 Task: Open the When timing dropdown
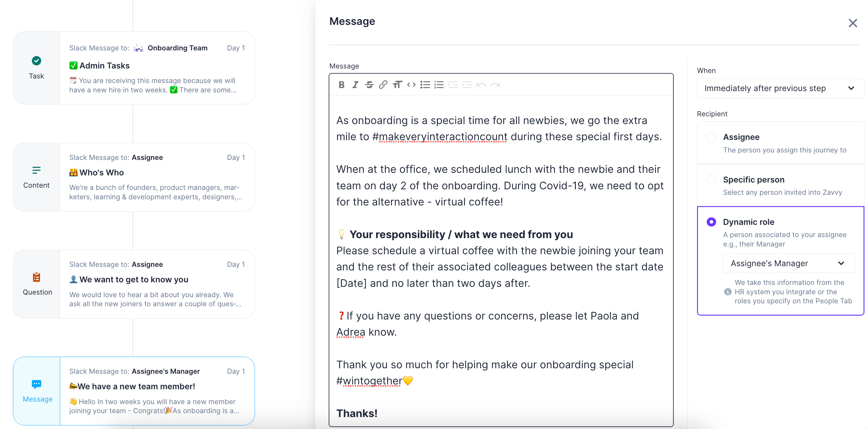click(780, 88)
